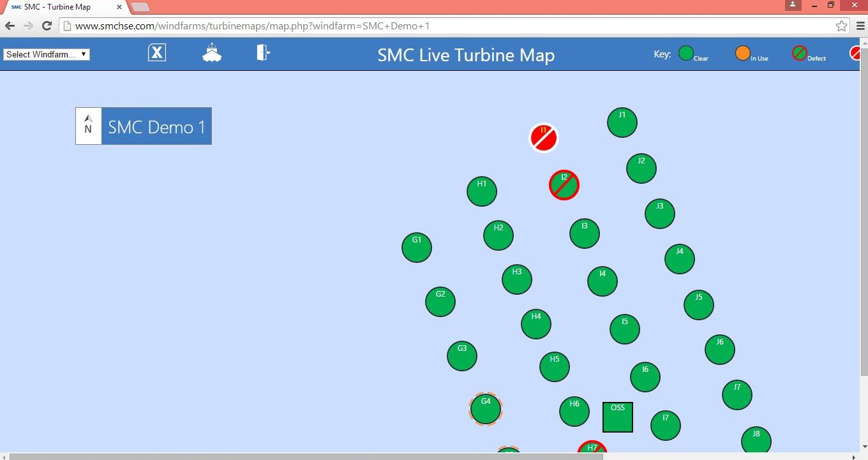
Task: Select the red defect turbine I1
Action: (x=544, y=138)
